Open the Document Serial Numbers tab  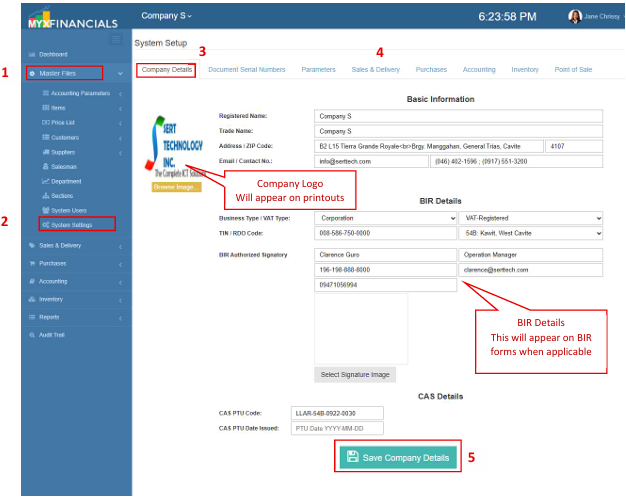coord(247,70)
